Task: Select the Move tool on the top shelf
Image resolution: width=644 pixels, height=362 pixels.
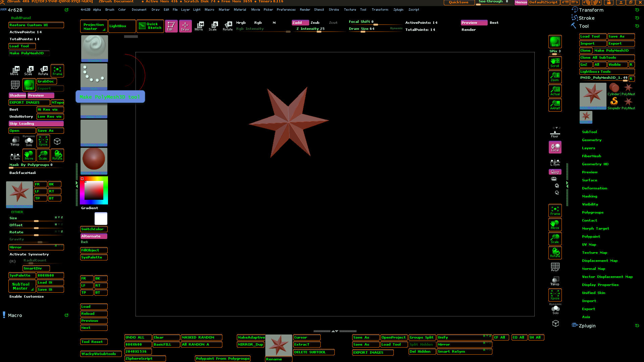Action: click(199, 26)
